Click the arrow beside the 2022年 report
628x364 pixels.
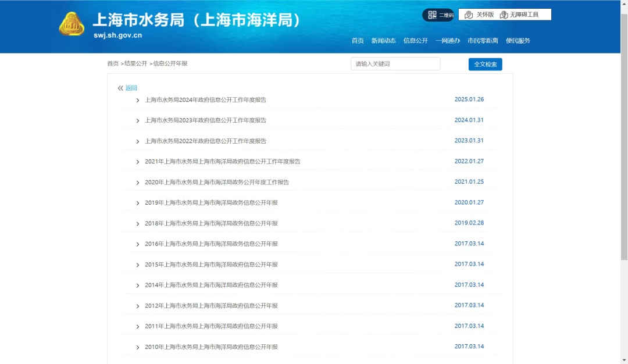point(138,141)
